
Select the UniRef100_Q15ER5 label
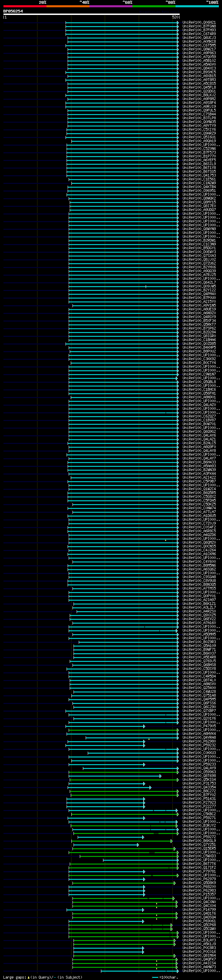pyautogui.click(x=199, y=848)
